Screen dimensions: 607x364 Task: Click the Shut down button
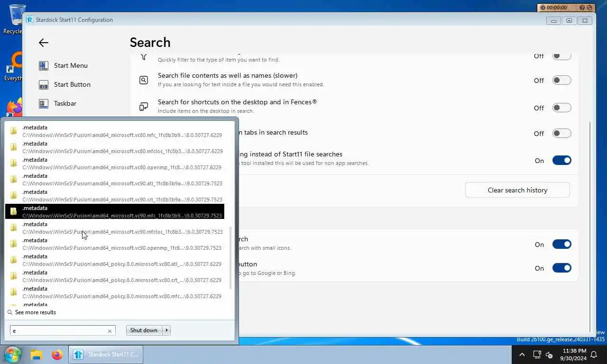click(144, 330)
